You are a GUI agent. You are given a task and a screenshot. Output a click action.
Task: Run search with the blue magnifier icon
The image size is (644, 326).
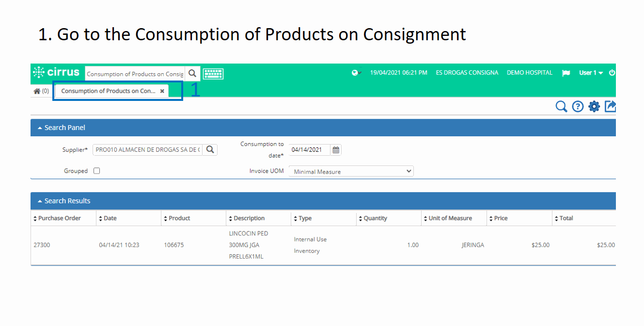click(561, 106)
